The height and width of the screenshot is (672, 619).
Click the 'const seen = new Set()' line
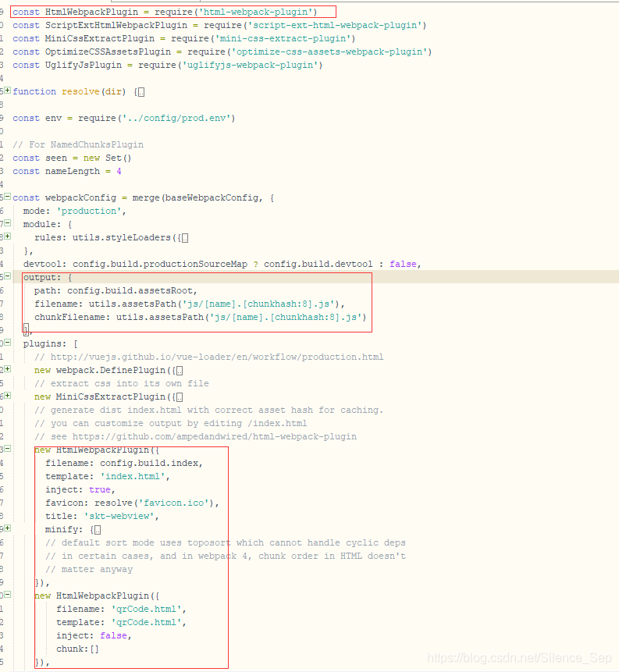coord(72,158)
